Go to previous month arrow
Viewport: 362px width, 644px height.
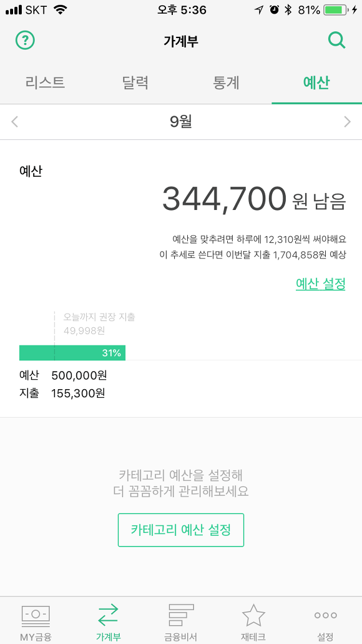[15, 122]
